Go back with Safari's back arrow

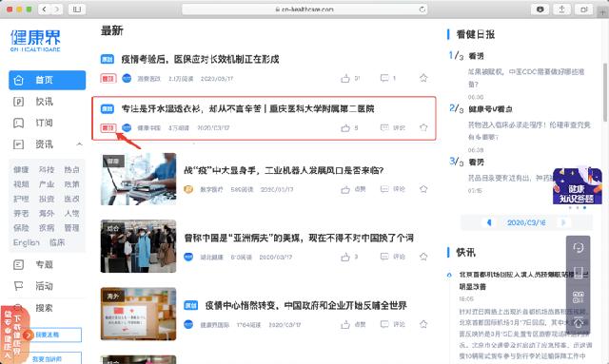point(45,9)
